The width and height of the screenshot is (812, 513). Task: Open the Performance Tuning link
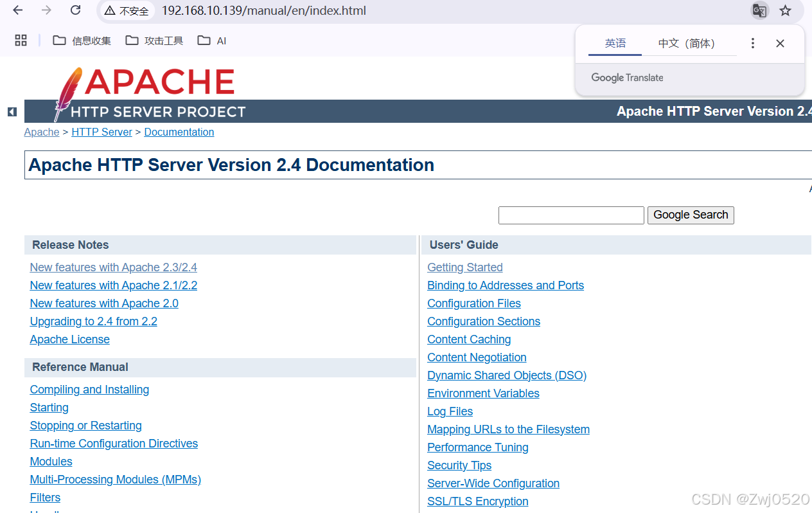[x=478, y=447]
